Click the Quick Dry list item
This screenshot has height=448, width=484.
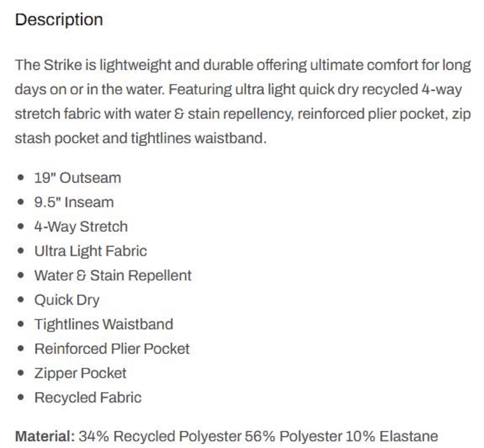coord(67,300)
